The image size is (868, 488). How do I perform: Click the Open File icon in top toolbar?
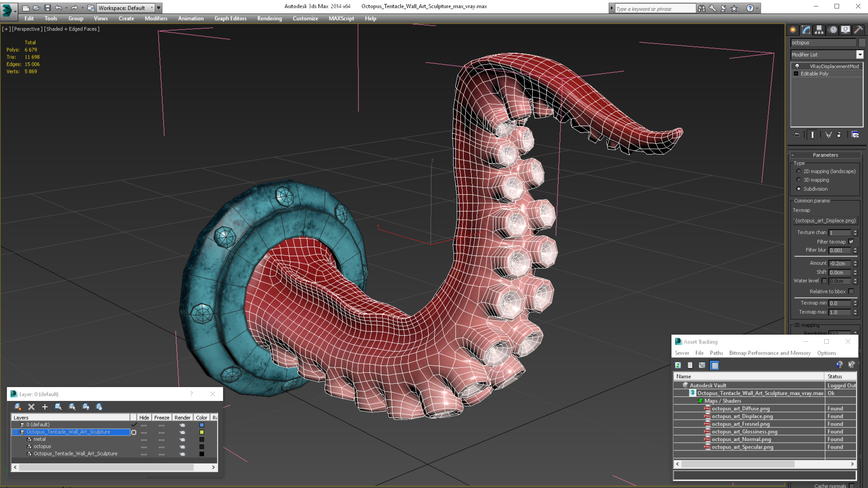point(36,8)
